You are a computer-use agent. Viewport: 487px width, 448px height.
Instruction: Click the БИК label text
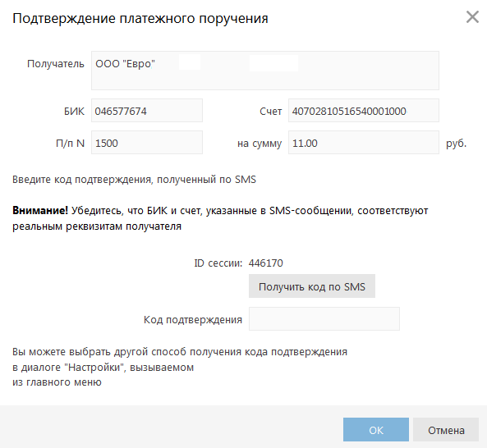pyautogui.click(x=74, y=111)
